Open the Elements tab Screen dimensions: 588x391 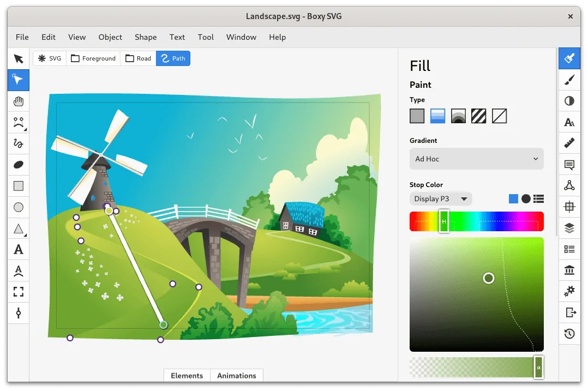[x=187, y=376]
